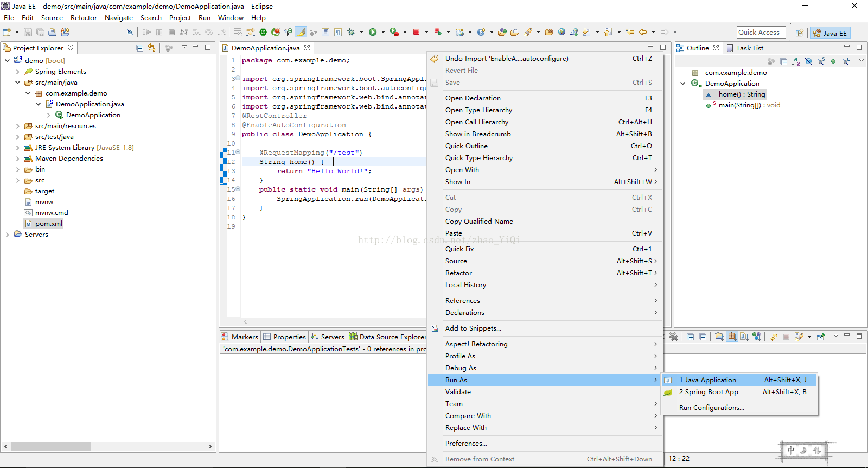Click the Debug bug icon in toolbar
The width and height of the screenshot is (868, 468).
point(352,32)
